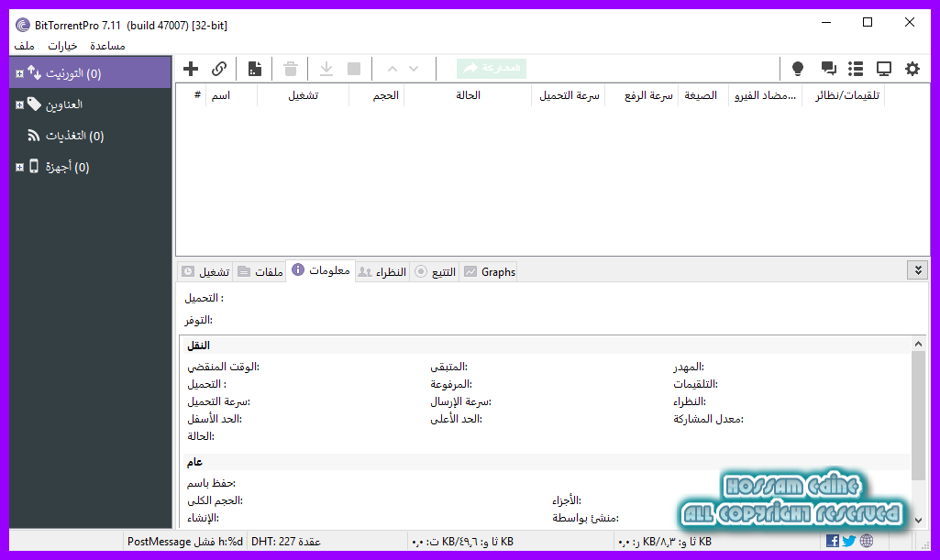The image size is (940, 560).
Task: Click the lightbulb icon in toolbar
Action: click(797, 69)
